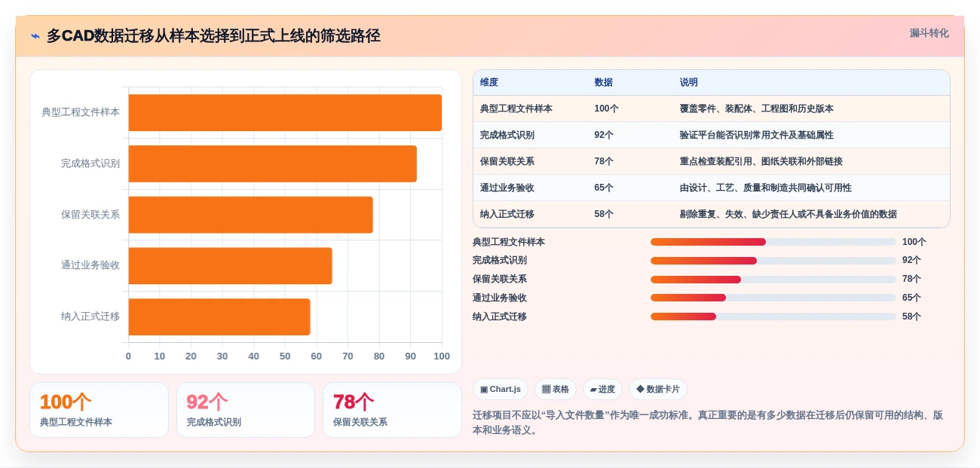Click the 78个 data card

pyautogui.click(x=392, y=410)
